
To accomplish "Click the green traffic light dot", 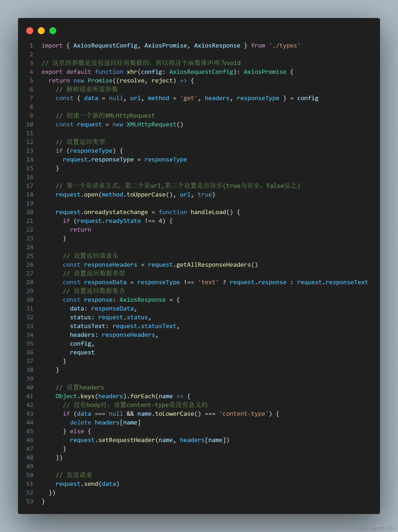I will click(53, 31).
